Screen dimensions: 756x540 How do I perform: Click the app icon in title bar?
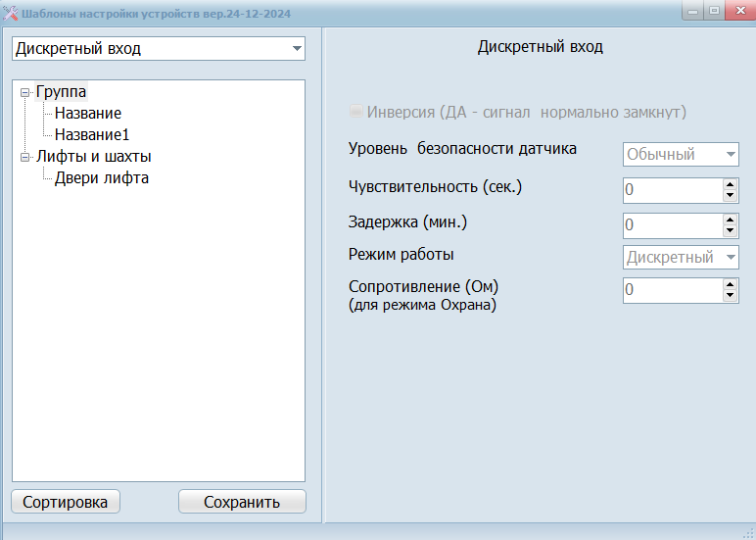(x=11, y=14)
